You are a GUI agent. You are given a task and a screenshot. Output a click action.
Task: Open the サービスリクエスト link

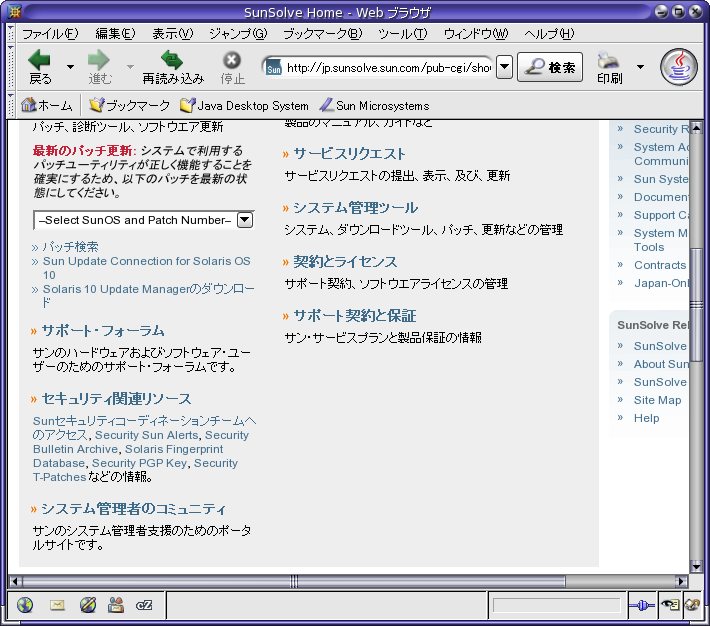point(349,154)
